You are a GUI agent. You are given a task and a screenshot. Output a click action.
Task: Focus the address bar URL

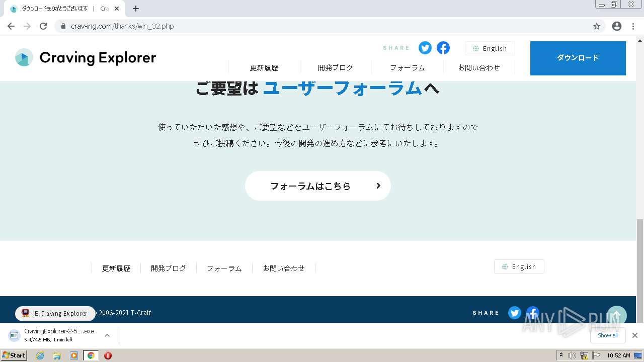(122, 26)
